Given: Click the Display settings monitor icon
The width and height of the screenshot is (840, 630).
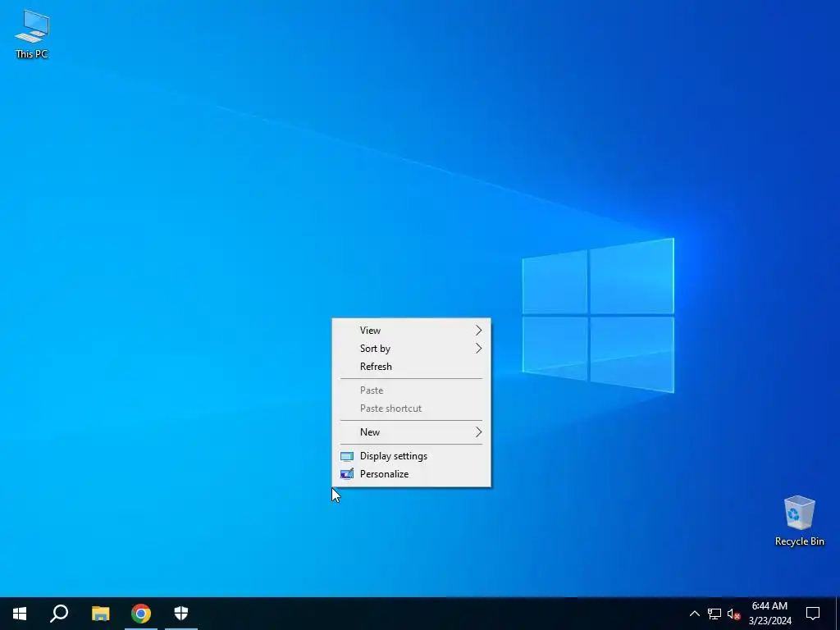Looking at the screenshot, I should point(347,456).
